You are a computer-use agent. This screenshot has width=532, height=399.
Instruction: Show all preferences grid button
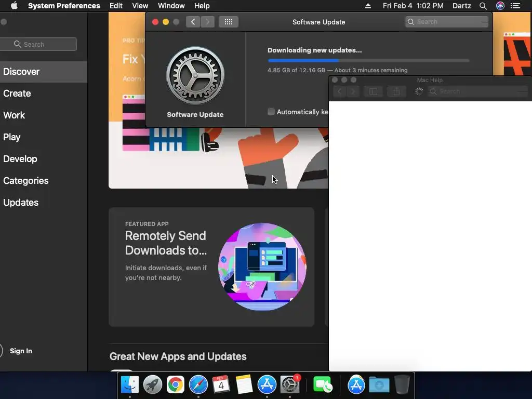229,22
